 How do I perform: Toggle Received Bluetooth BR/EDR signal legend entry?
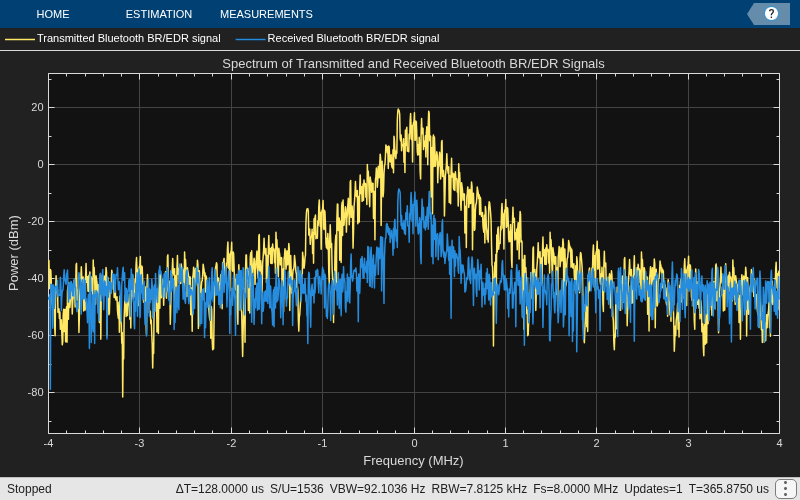pos(353,38)
